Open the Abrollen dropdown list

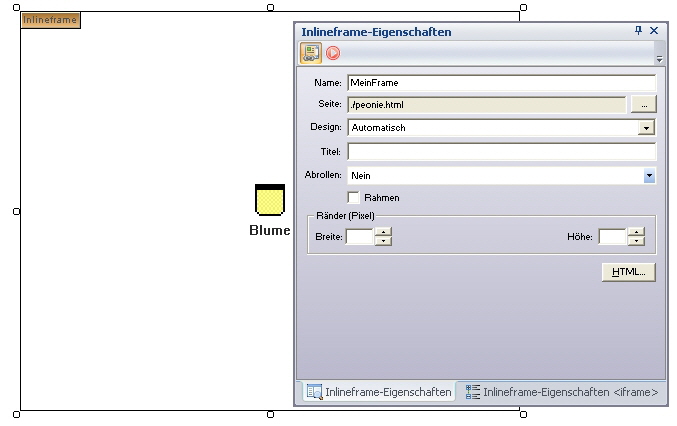649,176
